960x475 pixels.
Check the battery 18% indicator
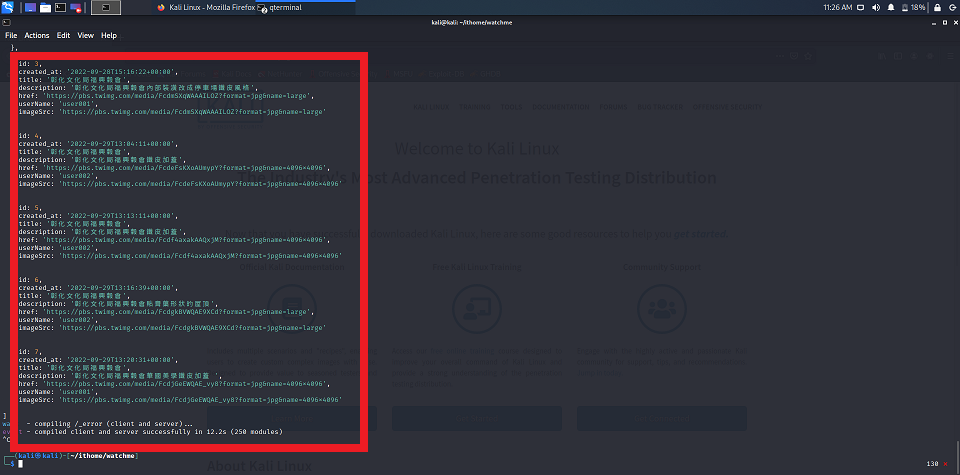[913, 7]
